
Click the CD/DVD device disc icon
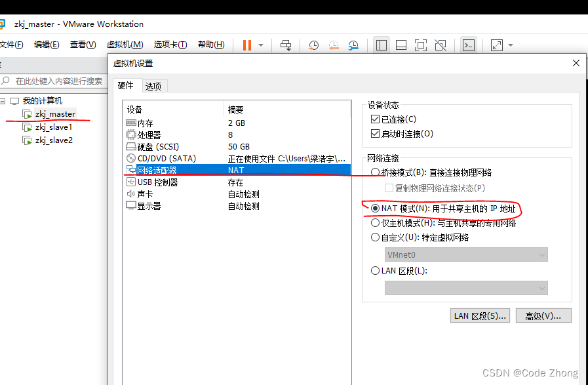pos(131,158)
